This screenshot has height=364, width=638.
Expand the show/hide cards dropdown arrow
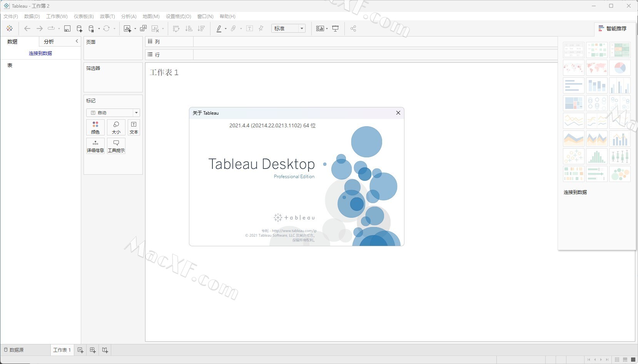pyautogui.click(x=327, y=29)
